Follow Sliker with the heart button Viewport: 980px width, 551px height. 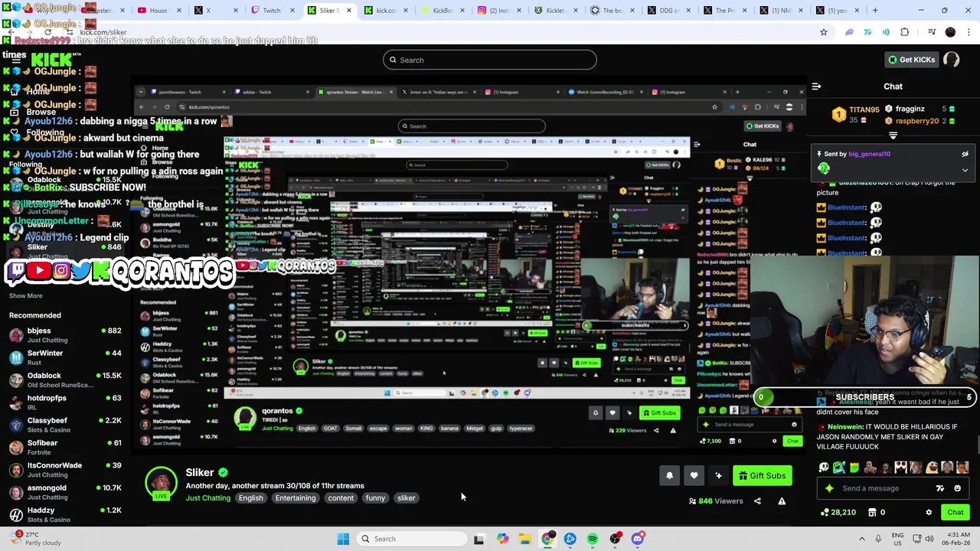(694, 476)
